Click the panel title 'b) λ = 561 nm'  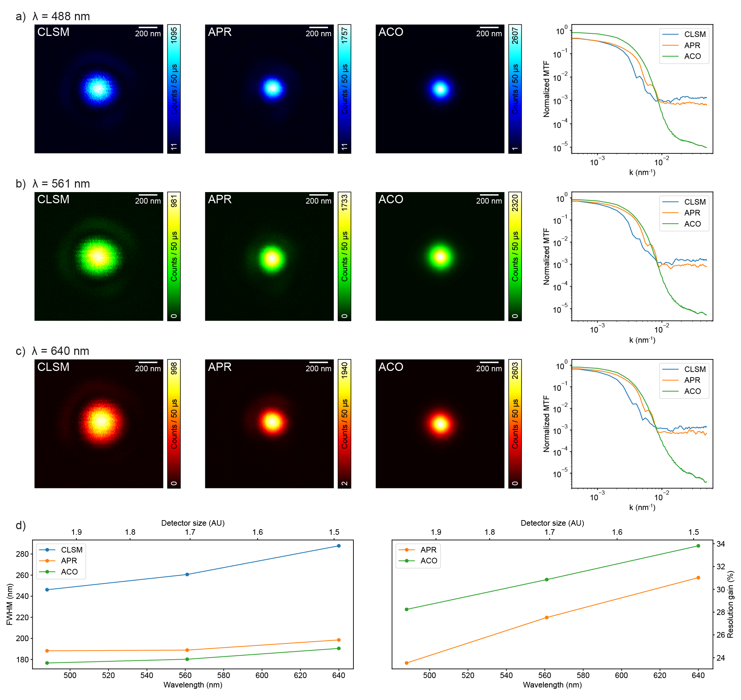point(53,184)
